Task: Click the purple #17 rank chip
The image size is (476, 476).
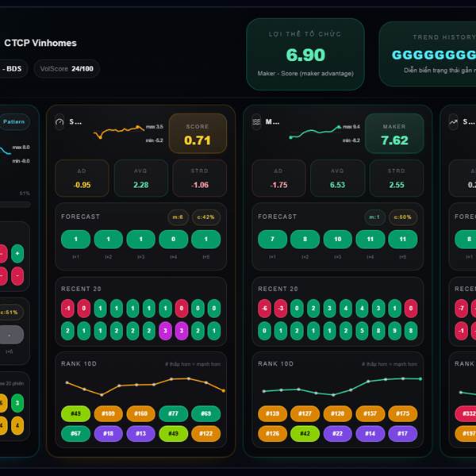Action: coord(403,433)
